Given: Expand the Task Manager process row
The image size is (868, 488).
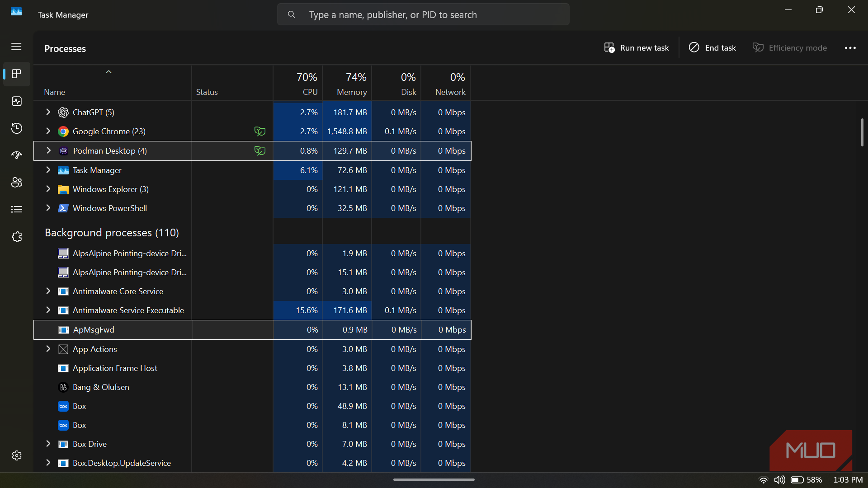Looking at the screenshot, I should point(48,170).
